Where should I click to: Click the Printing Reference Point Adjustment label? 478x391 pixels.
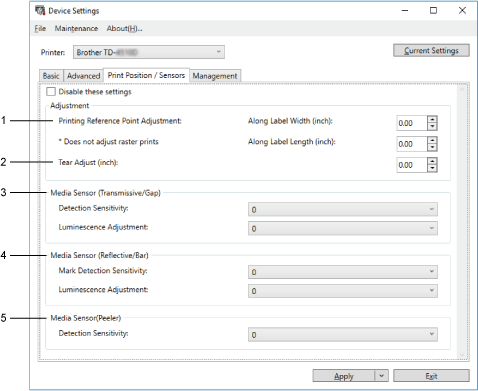[120, 121]
